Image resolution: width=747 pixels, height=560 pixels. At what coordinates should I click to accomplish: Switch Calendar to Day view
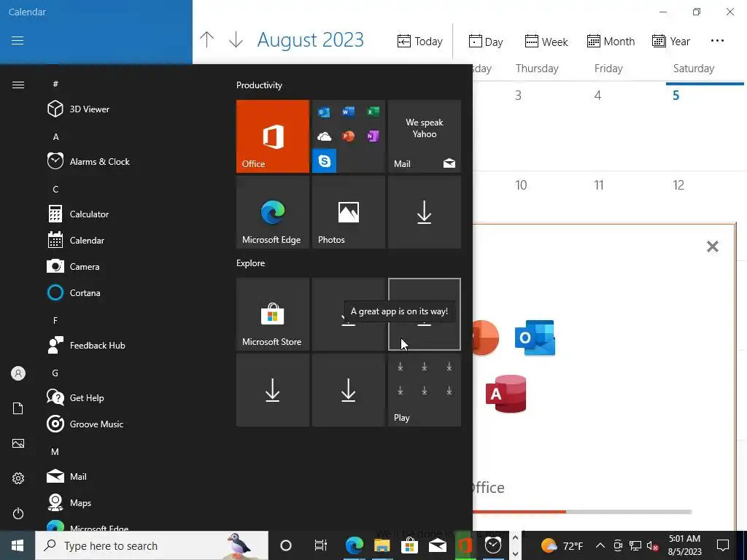485,42
